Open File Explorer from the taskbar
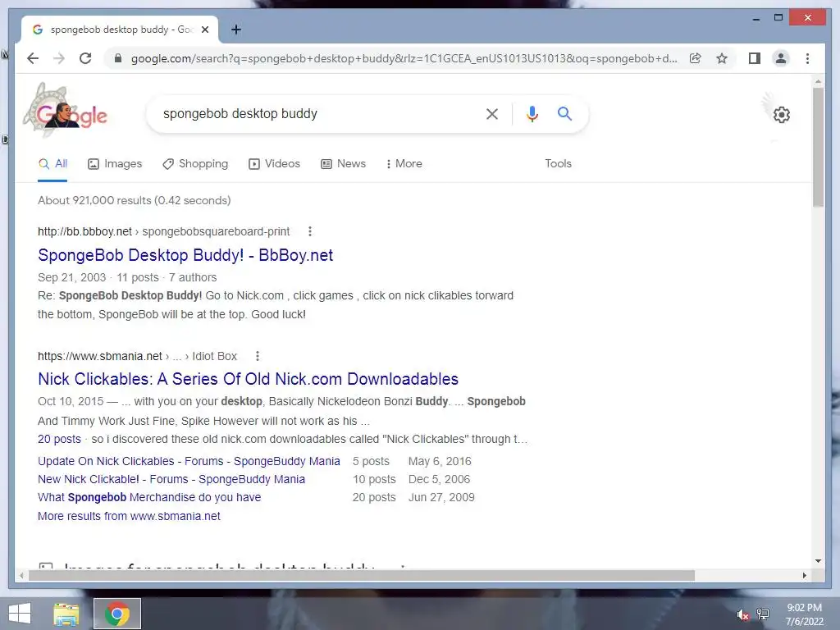The image size is (840, 630). pyautogui.click(x=66, y=614)
